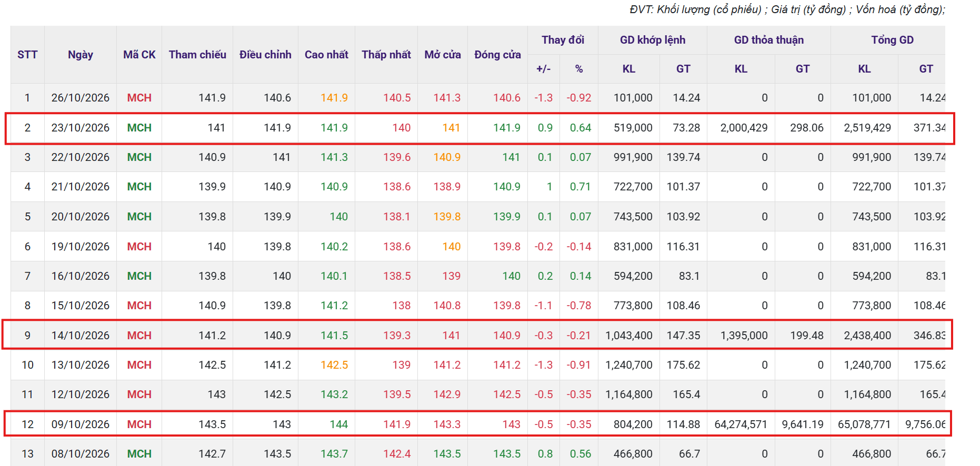The height and width of the screenshot is (466, 980).
Task: Click the 143.2 highest price on 12/10/2026
Action: [x=334, y=394]
